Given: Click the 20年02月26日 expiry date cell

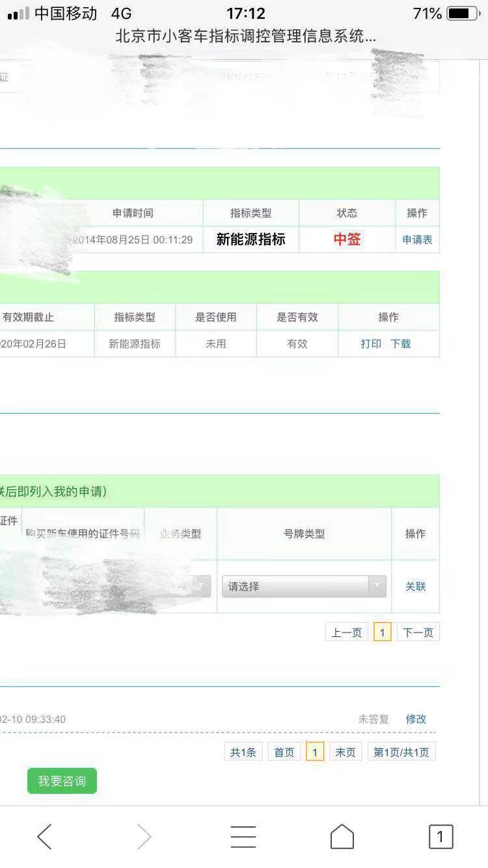Looking at the screenshot, I should pyautogui.click(x=33, y=344).
